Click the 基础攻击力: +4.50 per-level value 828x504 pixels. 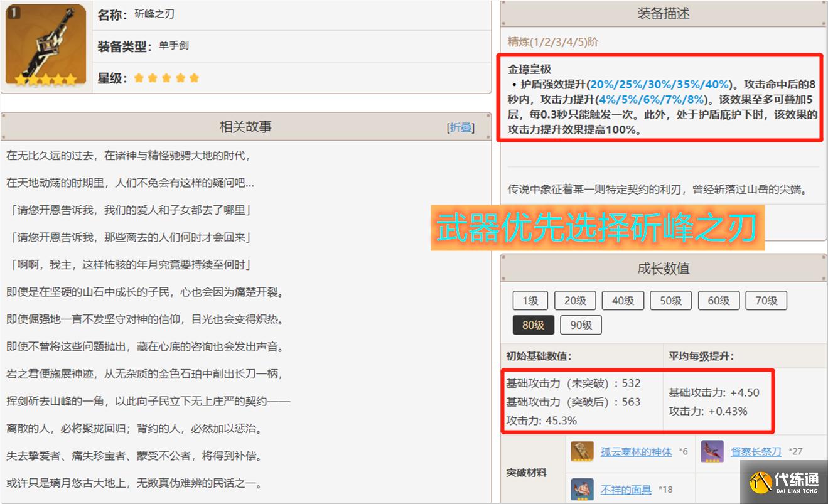click(714, 393)
